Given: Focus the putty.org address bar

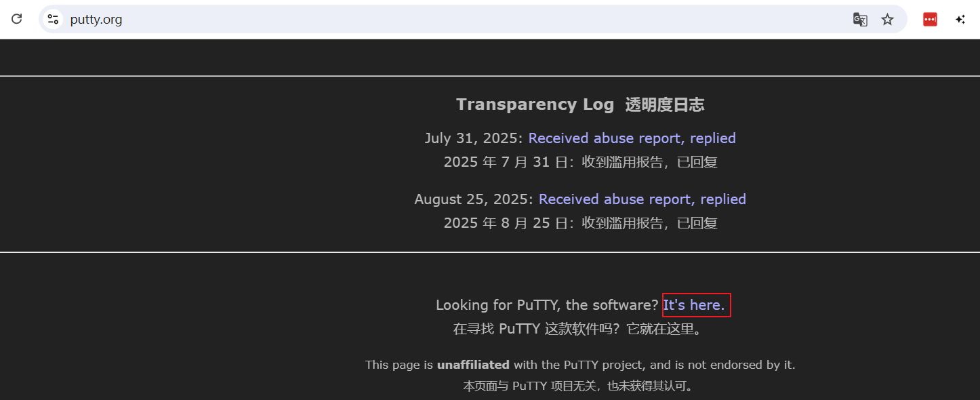Looking at the screenshot, I should (407, 20).
